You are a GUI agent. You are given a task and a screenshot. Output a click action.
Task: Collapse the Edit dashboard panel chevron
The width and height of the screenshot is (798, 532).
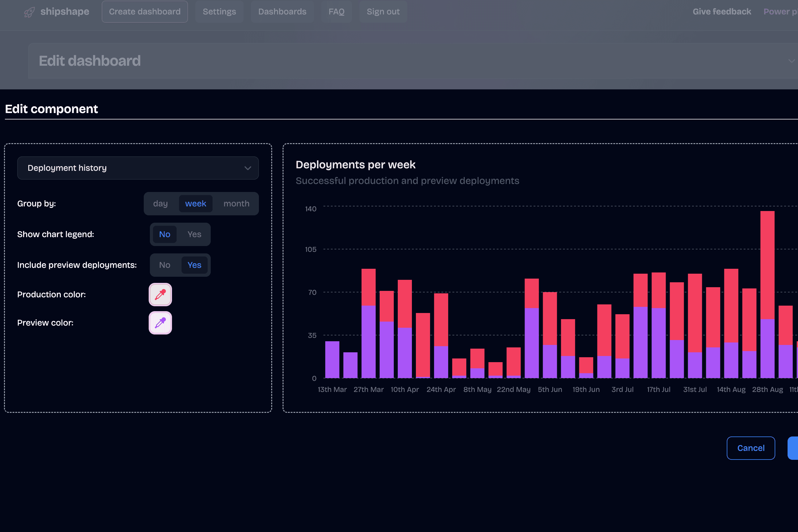coord(791,61)
